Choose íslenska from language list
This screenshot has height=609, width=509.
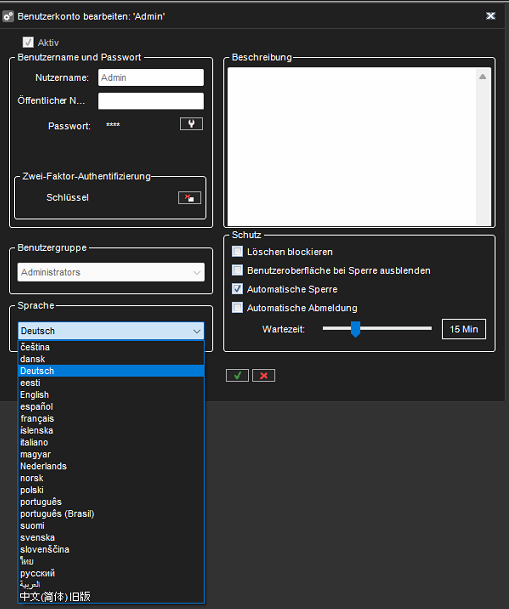click(x=111, y=431)
